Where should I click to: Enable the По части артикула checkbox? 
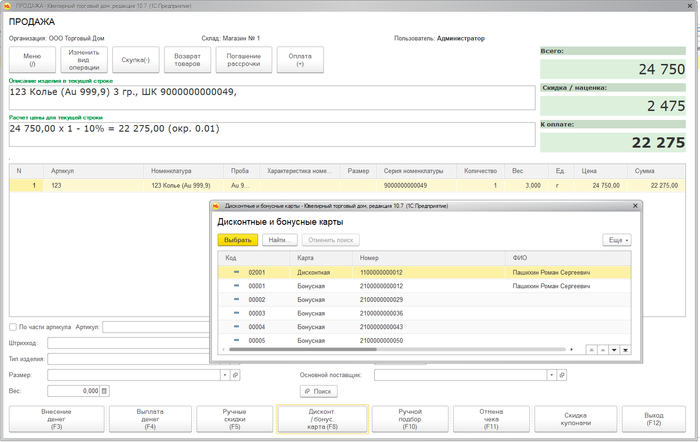pyautogui.click(x=12, y=327)
